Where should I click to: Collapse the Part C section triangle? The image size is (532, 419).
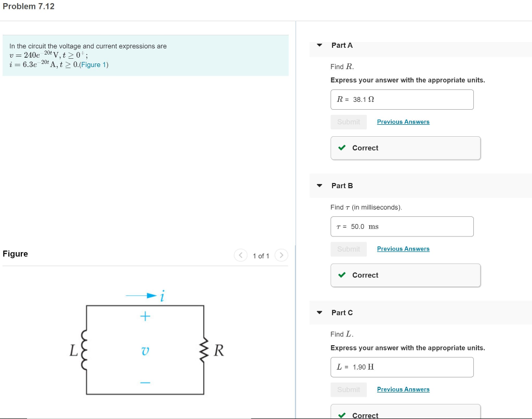[x=320, y=312]
